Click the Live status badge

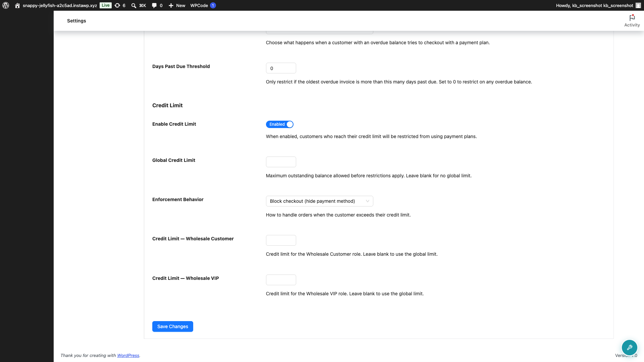(x=106, y=5)
